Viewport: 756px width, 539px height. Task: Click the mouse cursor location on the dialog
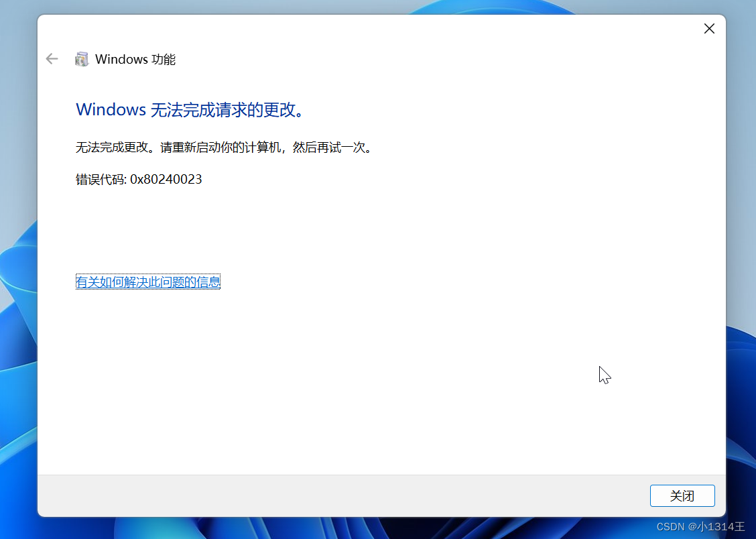(x=604, y=374)
